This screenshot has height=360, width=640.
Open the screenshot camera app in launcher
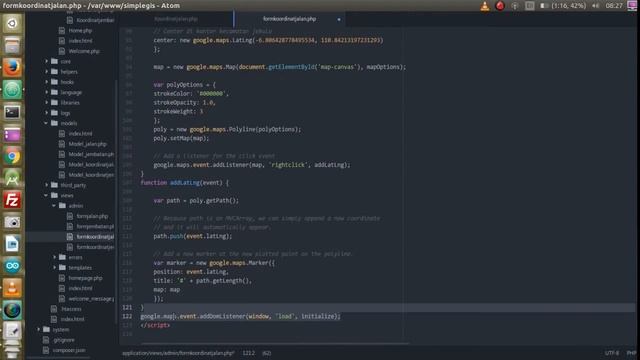(12, 222)
